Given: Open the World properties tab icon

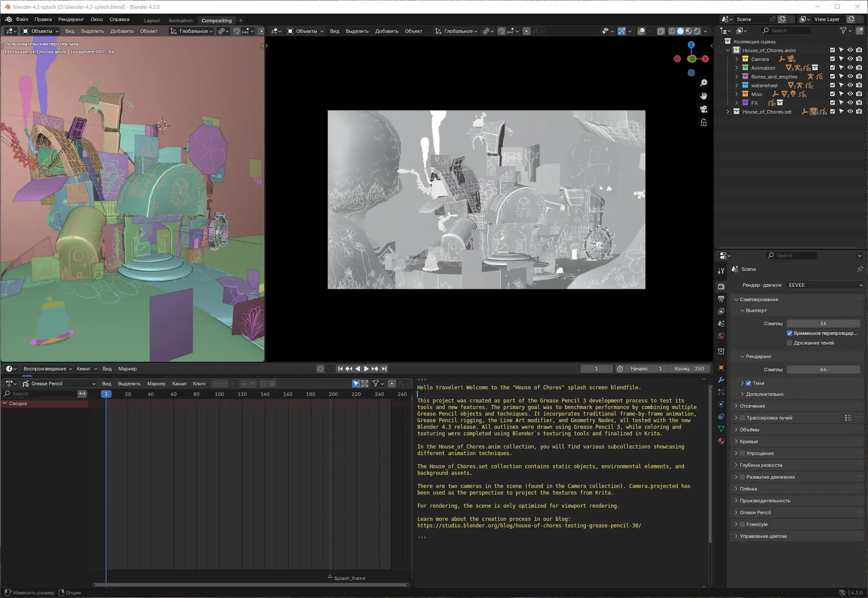Looking at the screenshot, I should [721, 336].
